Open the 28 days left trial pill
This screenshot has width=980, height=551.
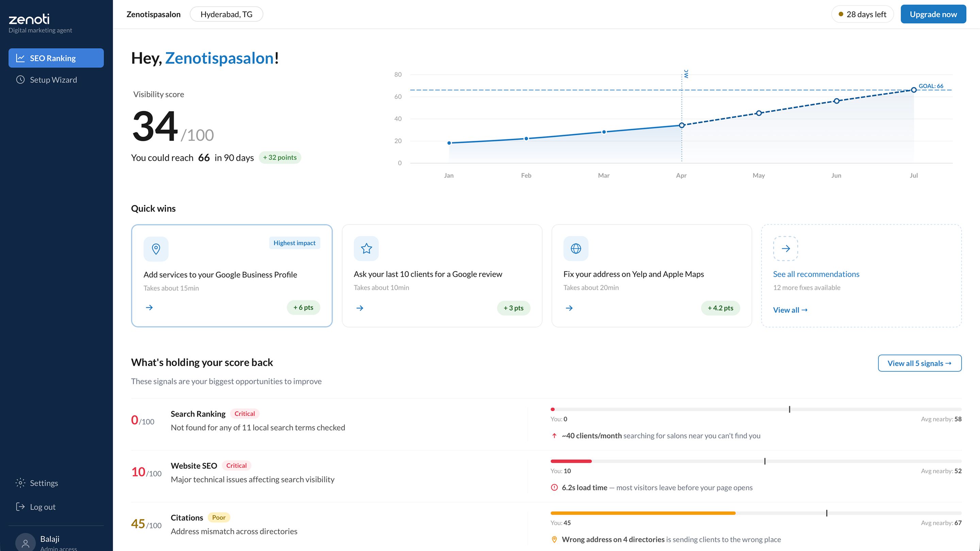[862, 14]
